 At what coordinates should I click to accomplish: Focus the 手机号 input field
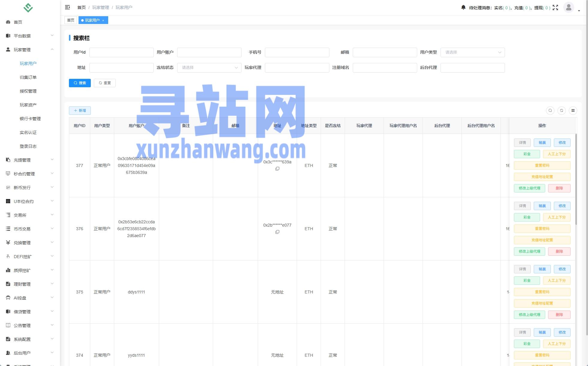[297, 52]
